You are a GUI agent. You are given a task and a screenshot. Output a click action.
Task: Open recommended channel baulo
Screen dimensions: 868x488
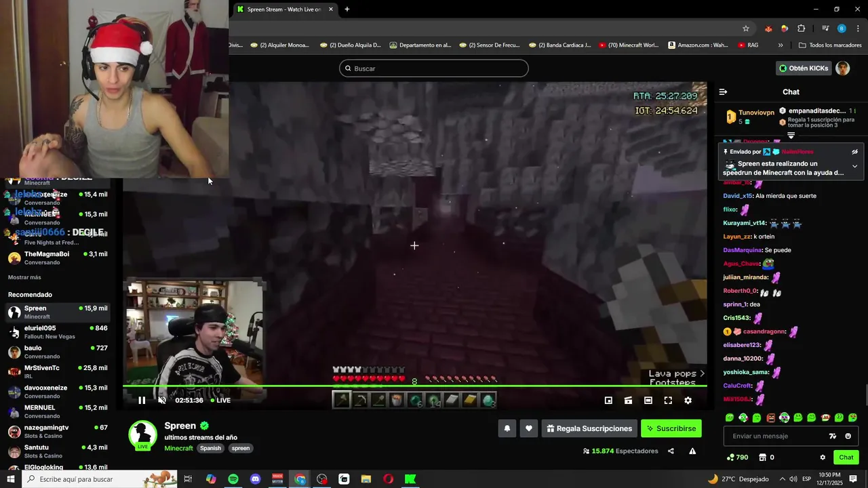[58, 352]
